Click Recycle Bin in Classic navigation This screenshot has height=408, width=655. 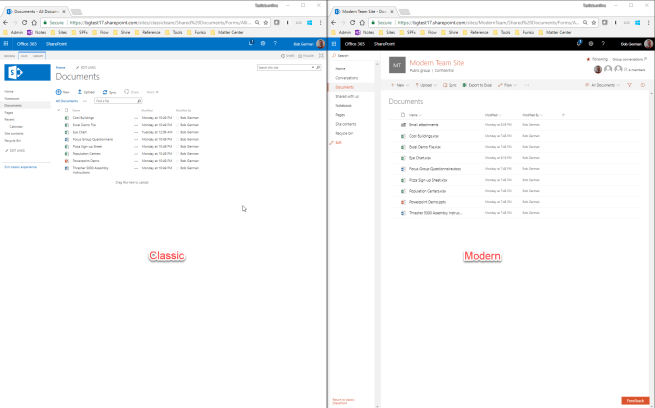13,141
